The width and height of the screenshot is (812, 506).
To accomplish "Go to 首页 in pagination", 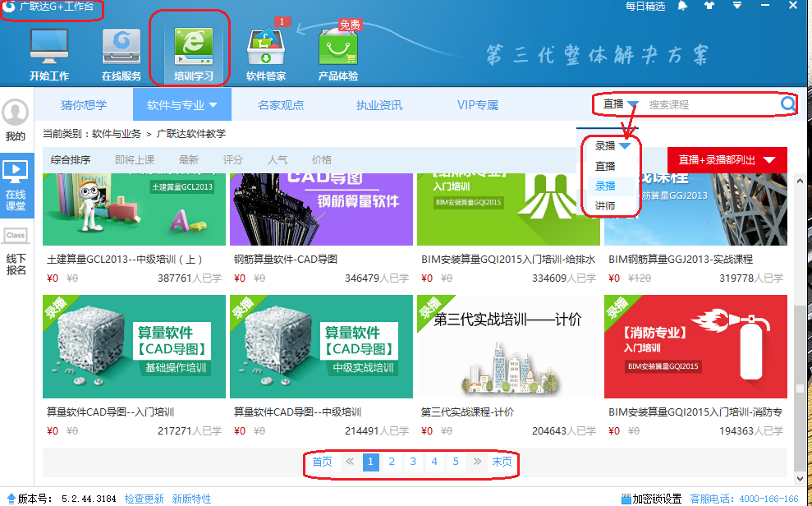I will click(322, 462).
